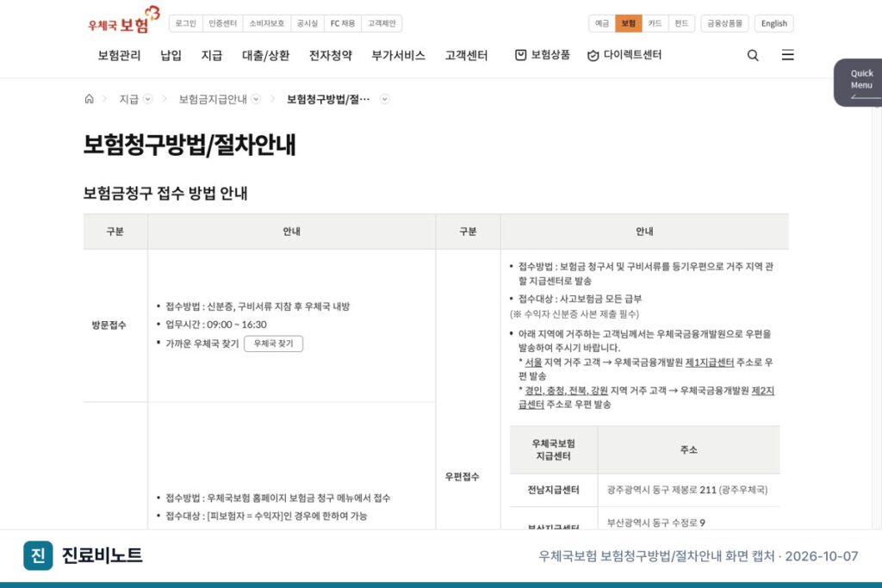Click the 진료비노트 footer logo icon

tap(38, 555)
